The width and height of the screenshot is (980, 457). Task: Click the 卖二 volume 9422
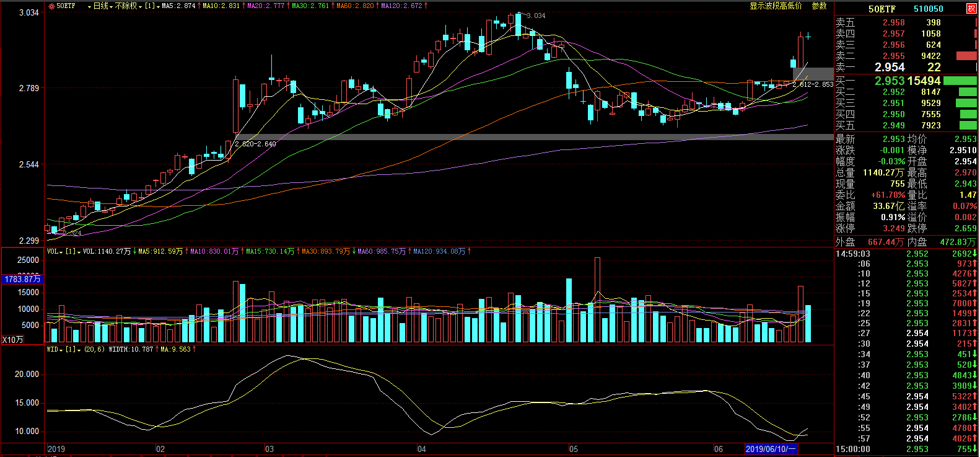pos(930,56)
